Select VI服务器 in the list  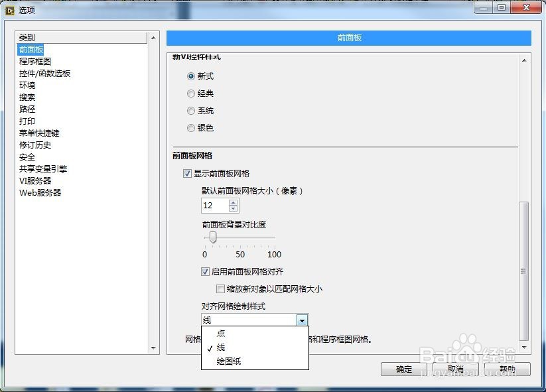(35, 180)
